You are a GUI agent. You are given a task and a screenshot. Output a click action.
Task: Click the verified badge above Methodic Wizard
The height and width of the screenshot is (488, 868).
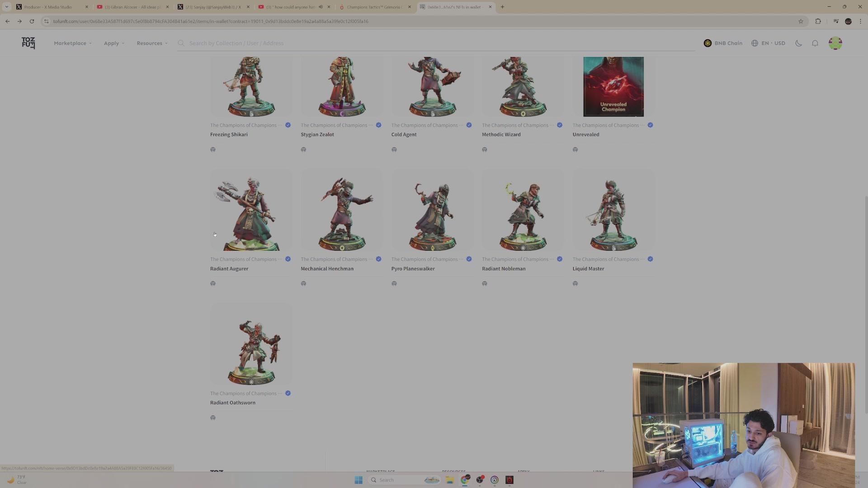560,125
